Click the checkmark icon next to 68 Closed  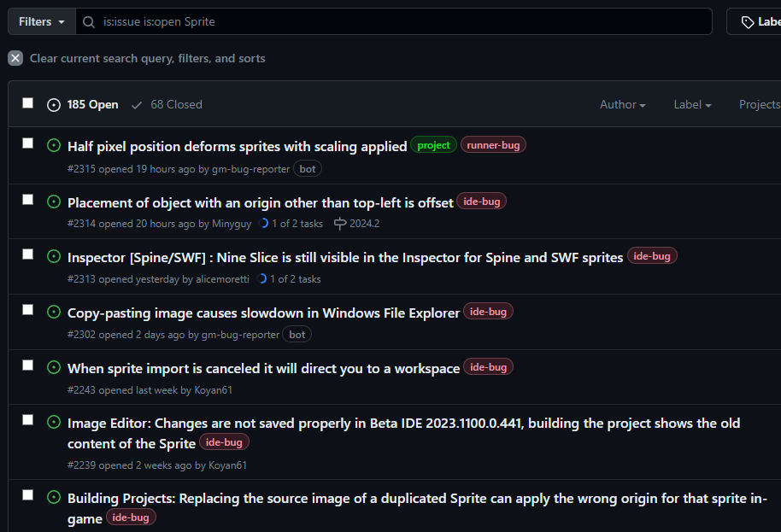(x=137, y=105)
